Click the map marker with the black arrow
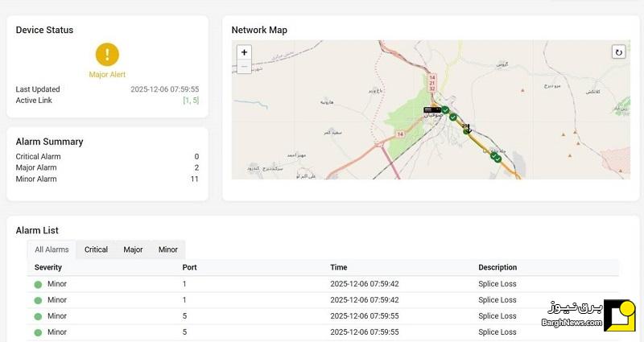Image resolution: width=644 pixels, height=342 pixels. 468,129
